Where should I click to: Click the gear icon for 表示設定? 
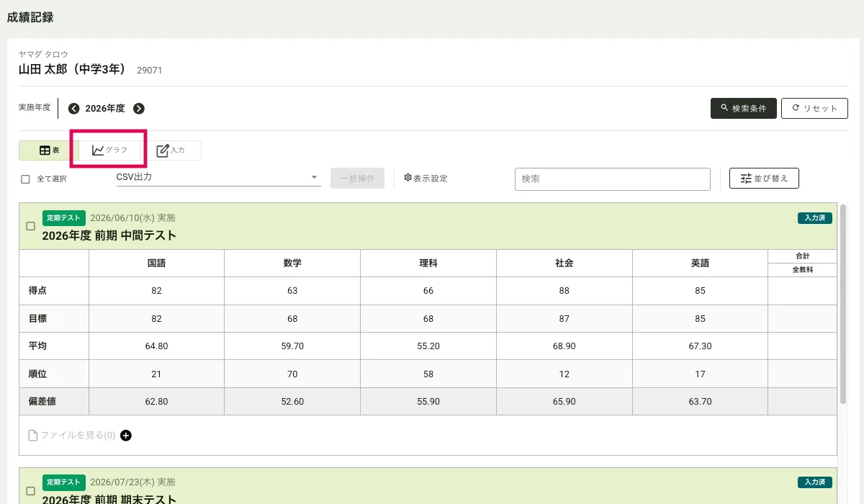pos(408,178)
